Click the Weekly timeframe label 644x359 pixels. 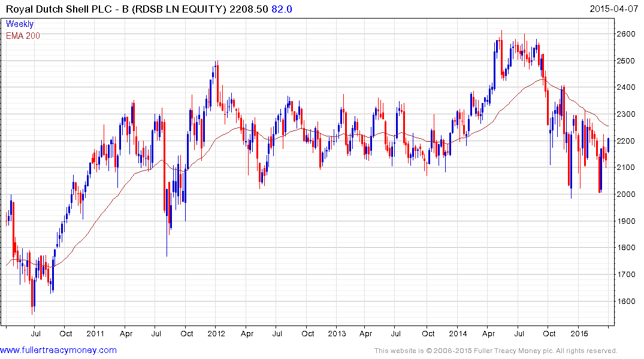[20, 24]
